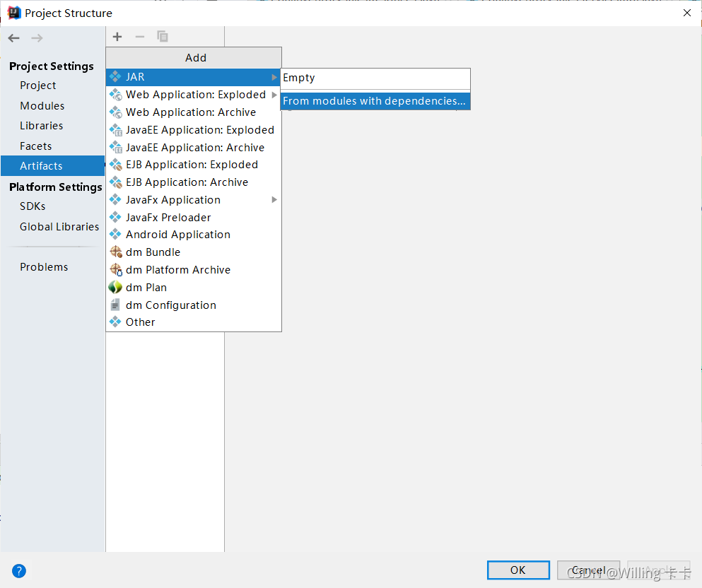Go back with the left arrow icon
The height and width of the screenshot is (588, 702).
pyautogui.click(x=14, y=38)
